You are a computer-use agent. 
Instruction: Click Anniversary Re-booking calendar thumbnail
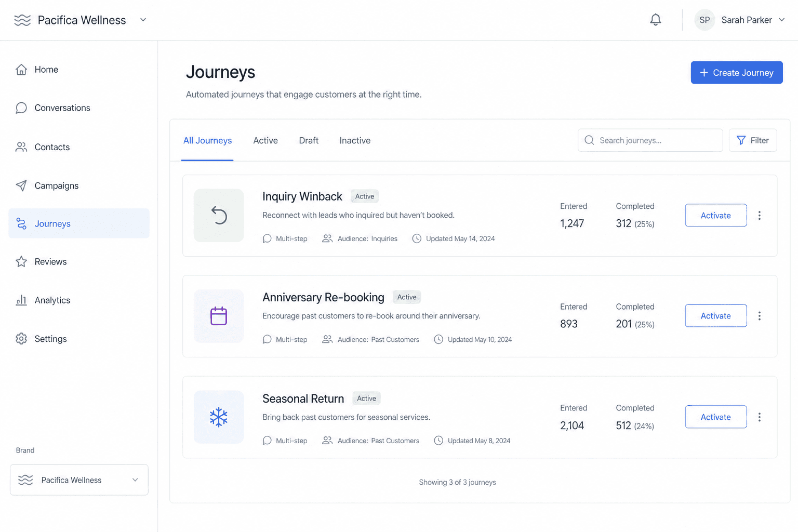tap(219, 316)
